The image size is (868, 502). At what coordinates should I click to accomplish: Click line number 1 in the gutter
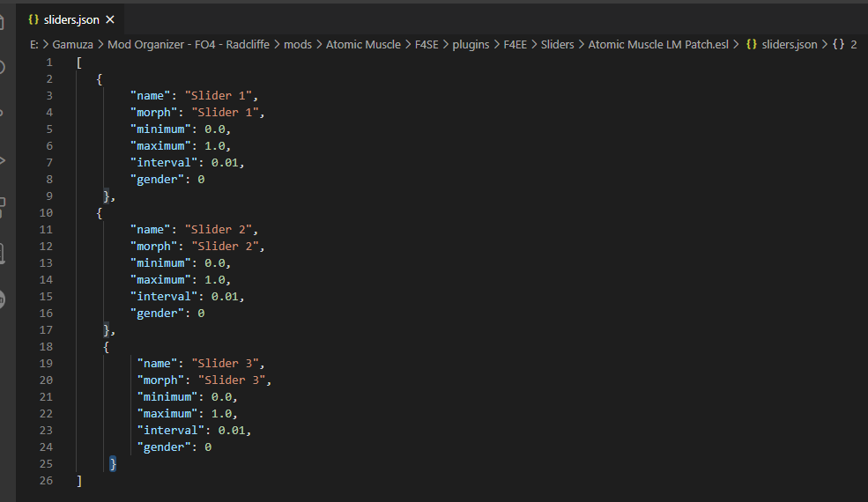pos(49,63)
